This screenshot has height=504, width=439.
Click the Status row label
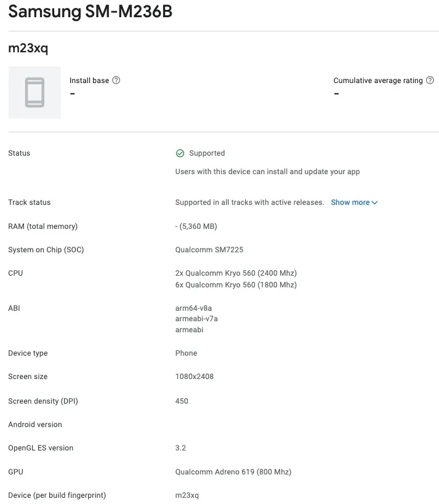pyautogui.click(x=18, y=153)
